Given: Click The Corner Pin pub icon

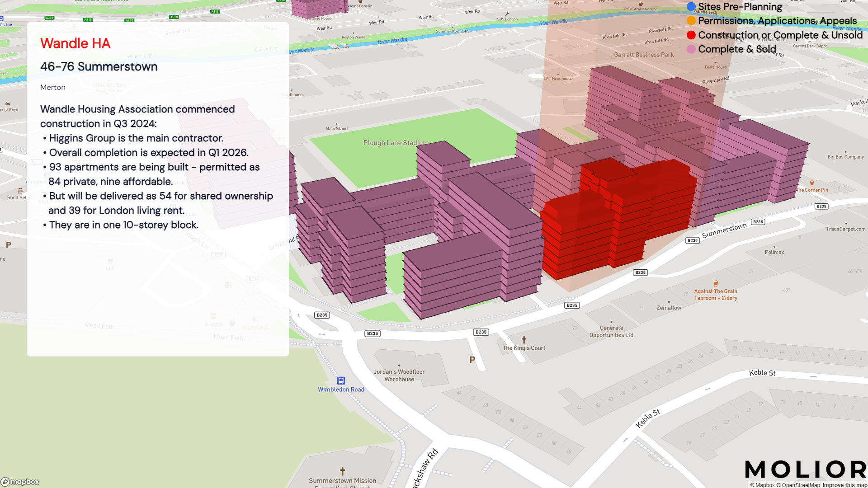Looking at the screenshot, I should click(x=812, y=183).
